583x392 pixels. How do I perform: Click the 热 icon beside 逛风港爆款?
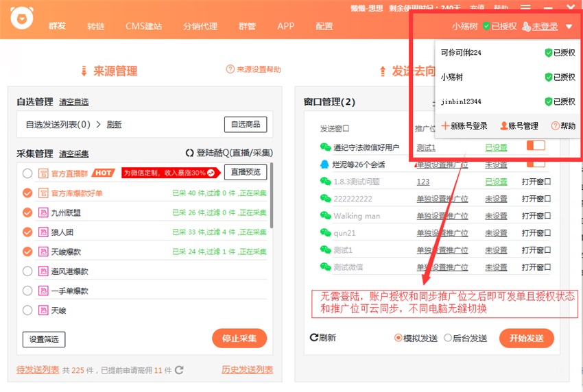[x=43, y=271]
